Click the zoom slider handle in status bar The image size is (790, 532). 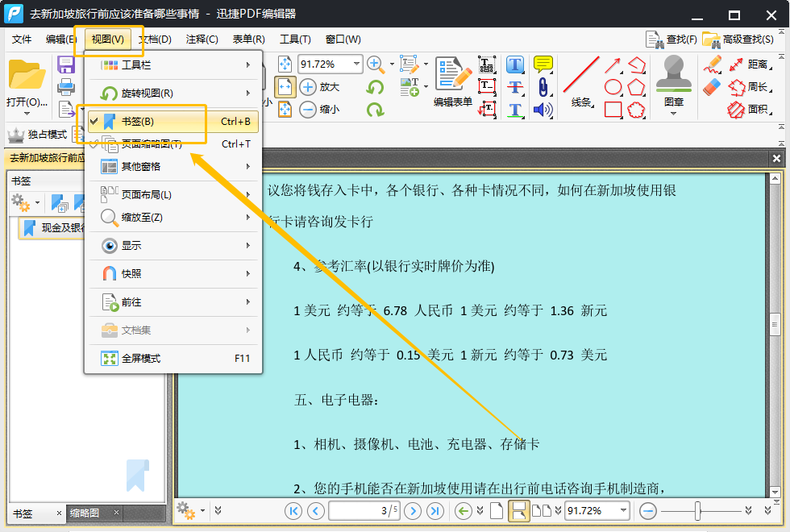click(698, 510)
